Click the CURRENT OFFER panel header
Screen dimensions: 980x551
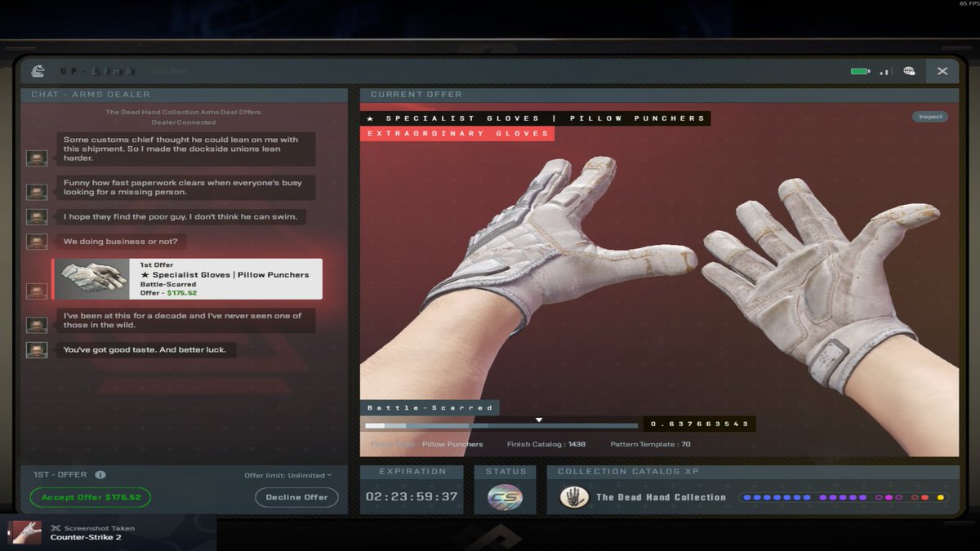click(660, 95)
